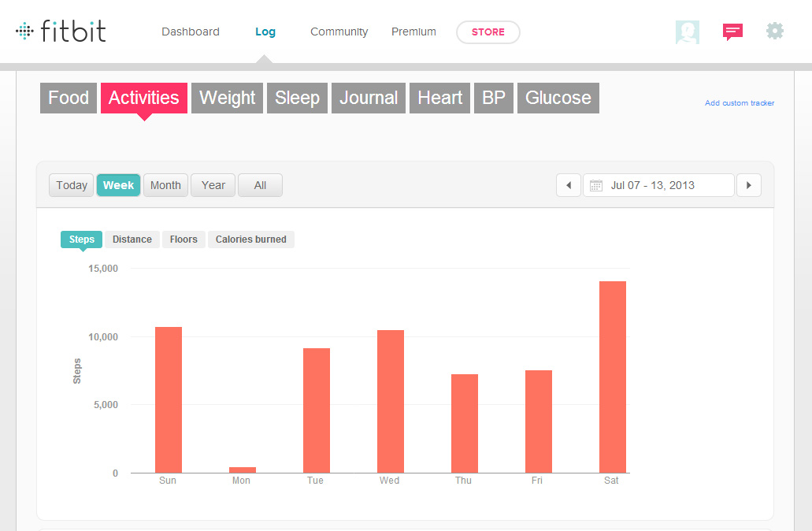Switch to the Journal tab
This screenshot has height=531, width=812.
tap(369, 98)
